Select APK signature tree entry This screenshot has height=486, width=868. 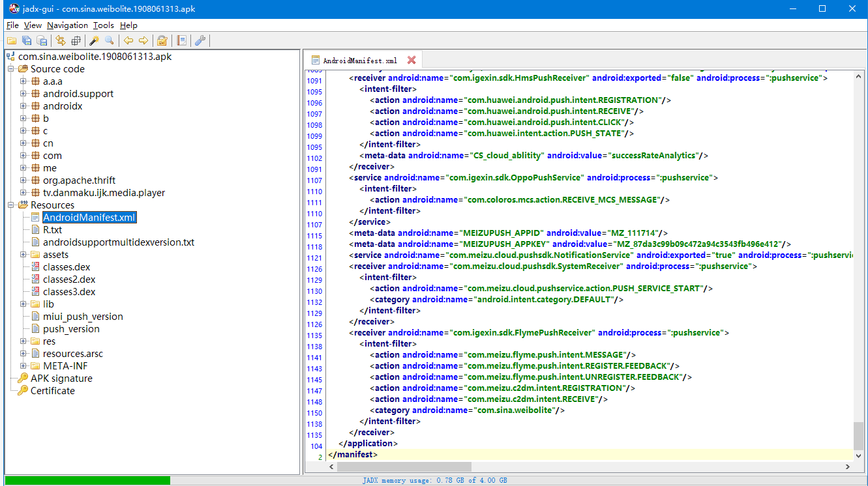[x=61, y=379]
